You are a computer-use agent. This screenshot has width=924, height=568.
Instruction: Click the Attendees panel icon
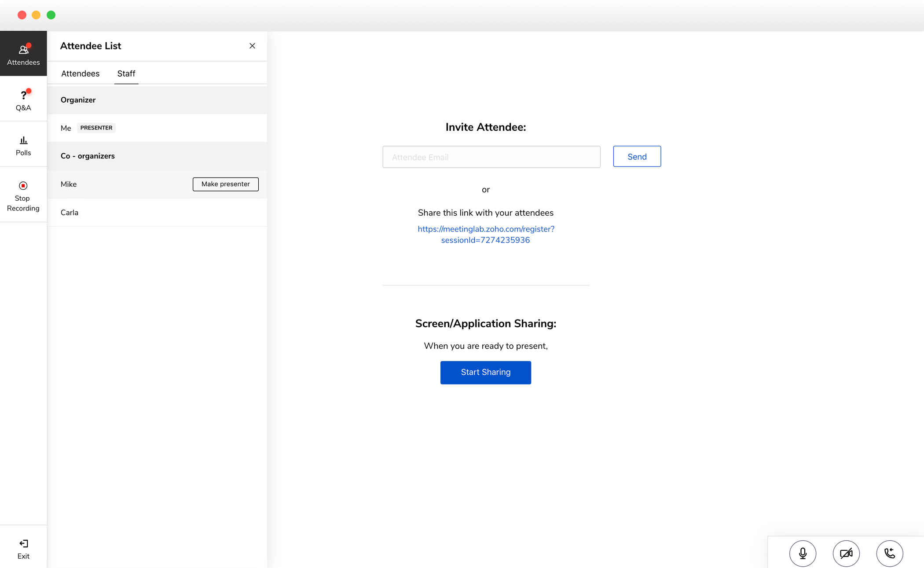pos(23,53)
